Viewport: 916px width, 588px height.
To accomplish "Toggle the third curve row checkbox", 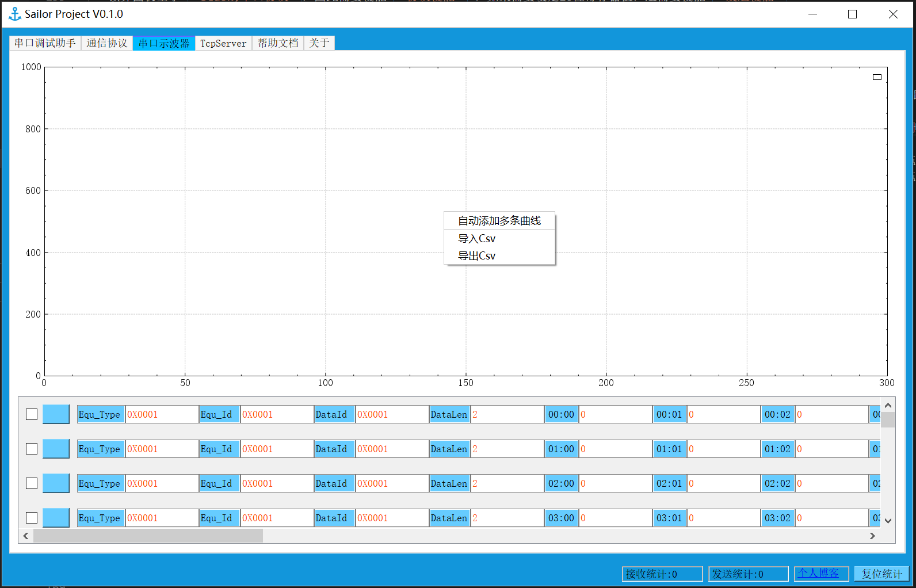I will pos(32,483).
